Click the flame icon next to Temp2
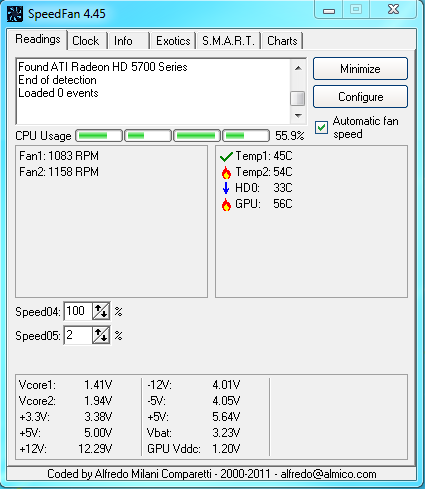The image size is (425, 489). pos(226,172)
